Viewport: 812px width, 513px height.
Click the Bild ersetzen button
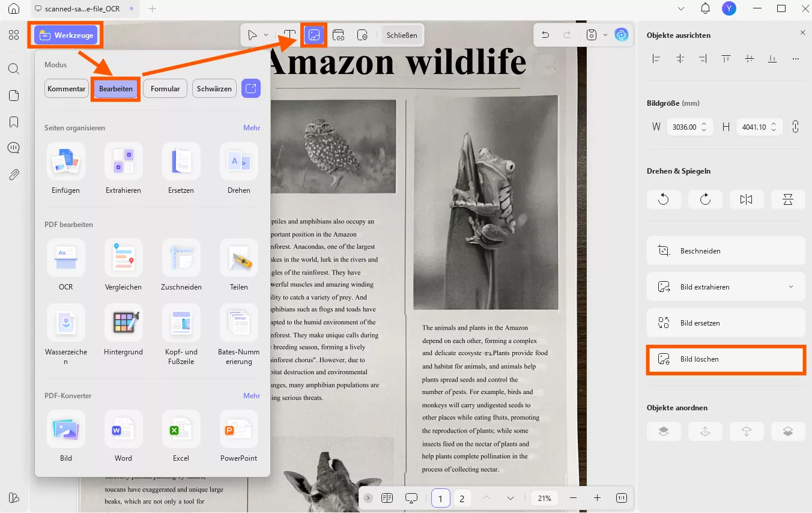726,323
